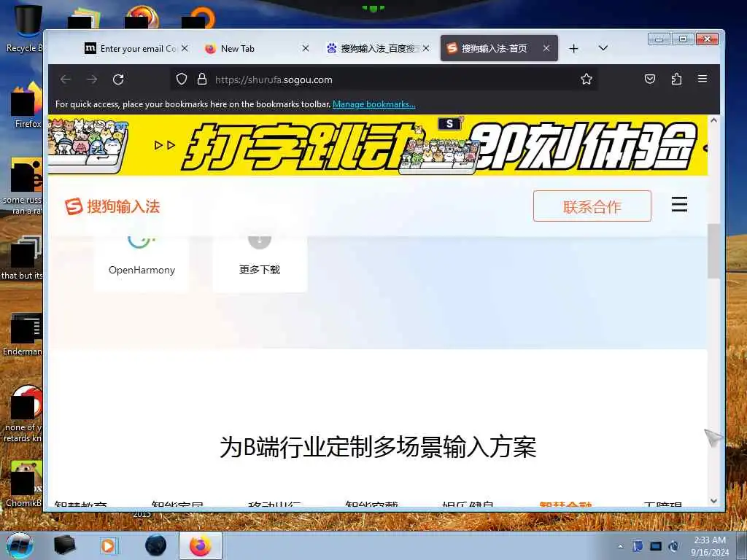Close the 'Enter your email' tab
Screen dimensions: 747x560
pos(185,49)
